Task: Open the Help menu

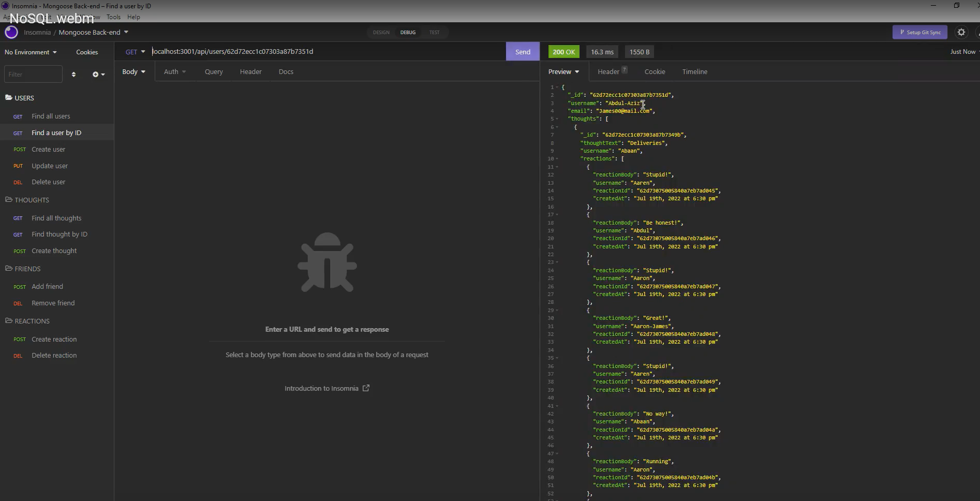Action: [133, 17]
